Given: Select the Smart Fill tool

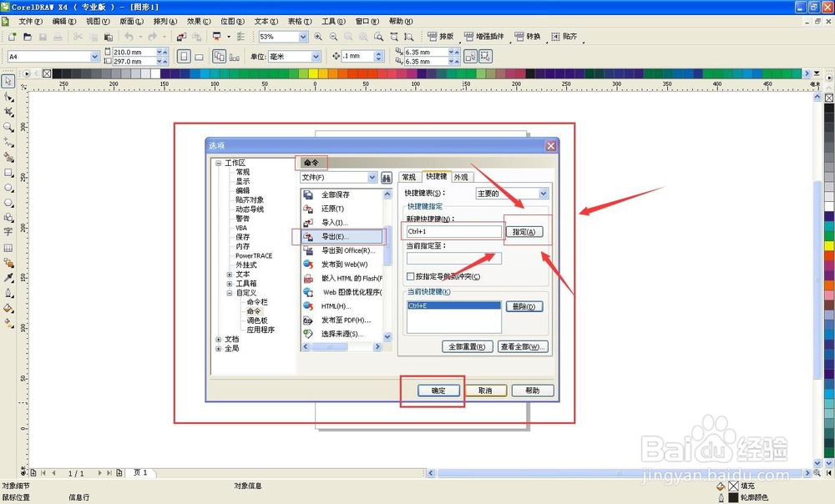Looking at the screenshot, I should point(8,158).
